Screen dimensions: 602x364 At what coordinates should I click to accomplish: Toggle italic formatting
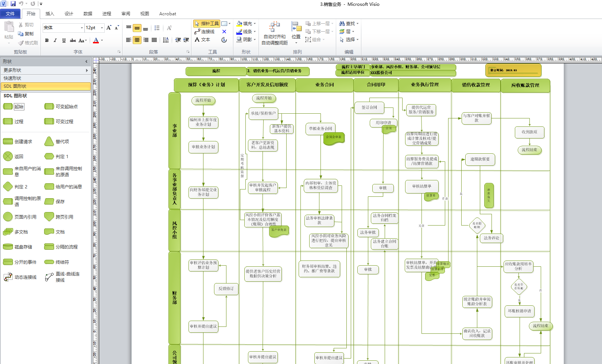tap(55, 40)
